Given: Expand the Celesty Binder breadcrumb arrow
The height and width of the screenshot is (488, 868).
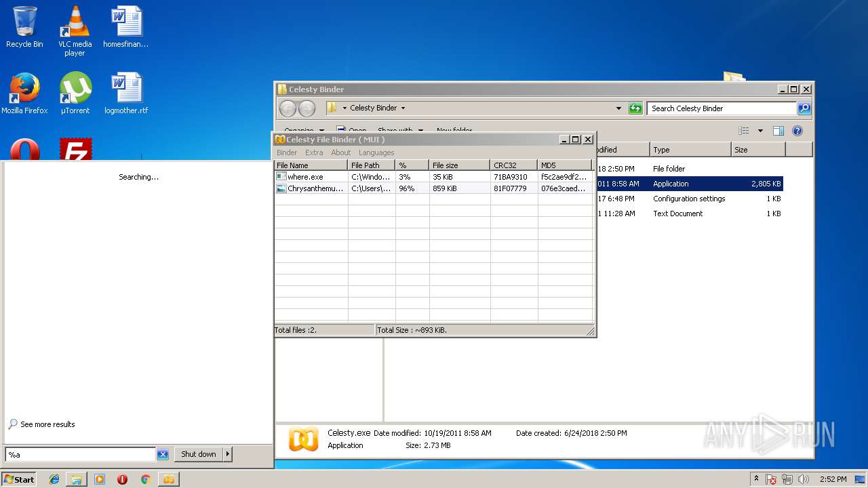Looking at the screenshot, I should pos(403,108).
